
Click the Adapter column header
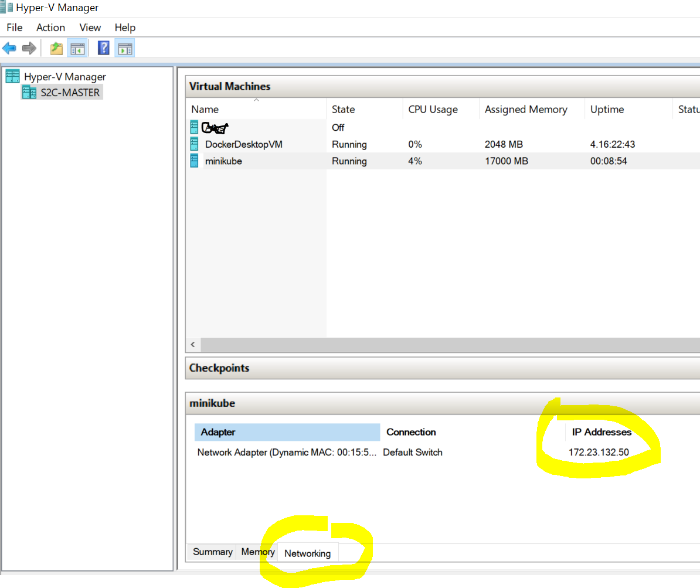pyautogui.click(x=287, y=432)
